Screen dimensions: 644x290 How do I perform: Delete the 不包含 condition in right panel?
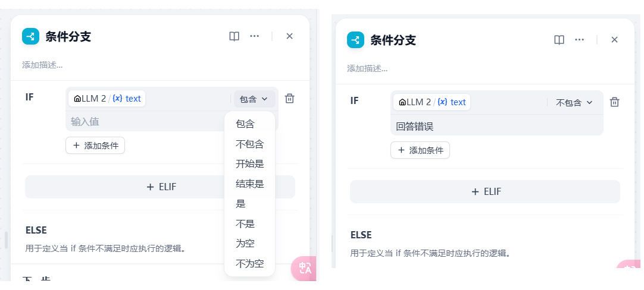(615, 102)
